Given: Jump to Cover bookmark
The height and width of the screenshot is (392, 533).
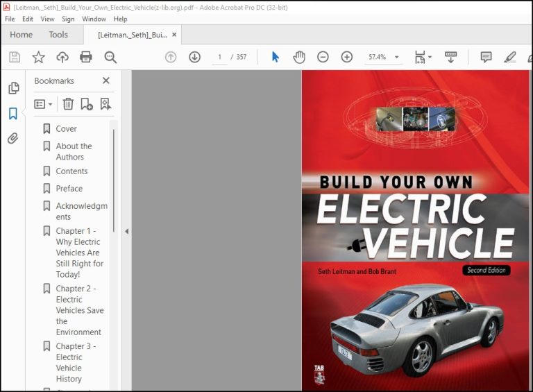Looking at the screenshot, I should tap(67, 129).
